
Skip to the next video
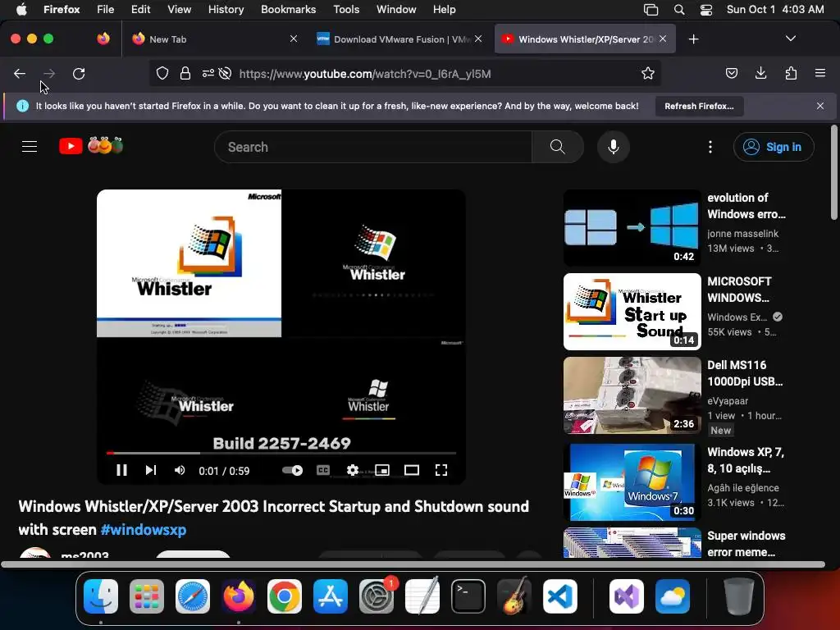click(151, 470)
